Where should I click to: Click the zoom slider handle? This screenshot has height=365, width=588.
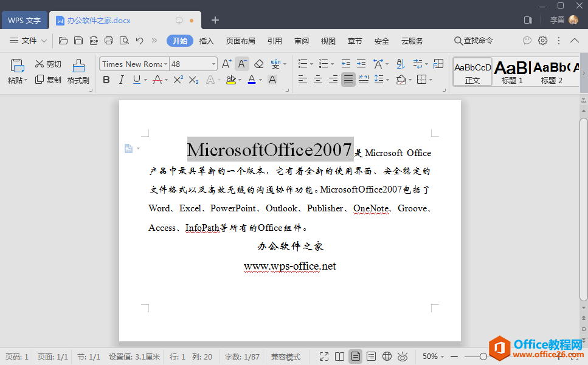[483, 356]
